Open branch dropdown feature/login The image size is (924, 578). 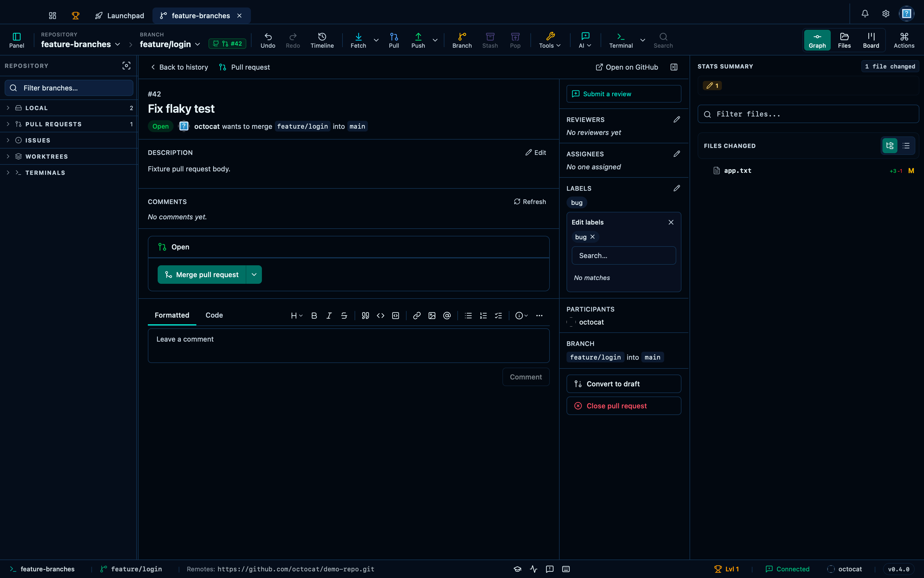point(170,44)
